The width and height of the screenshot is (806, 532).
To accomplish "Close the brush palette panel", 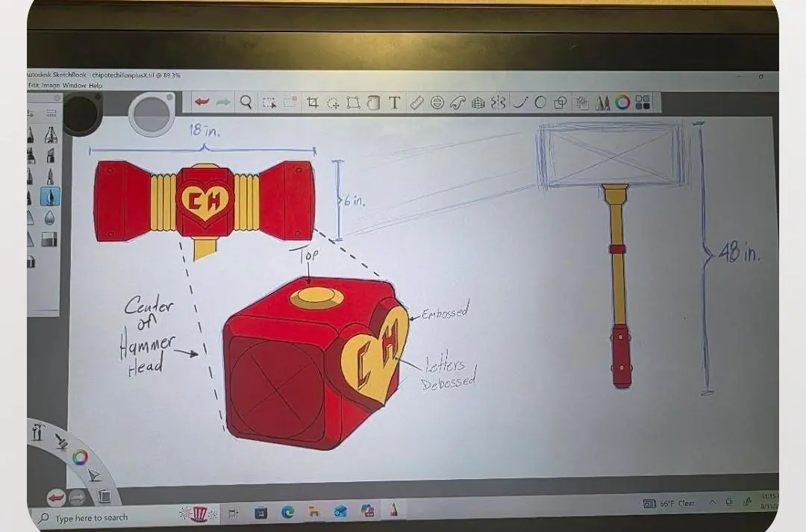I will coord(57,98).
